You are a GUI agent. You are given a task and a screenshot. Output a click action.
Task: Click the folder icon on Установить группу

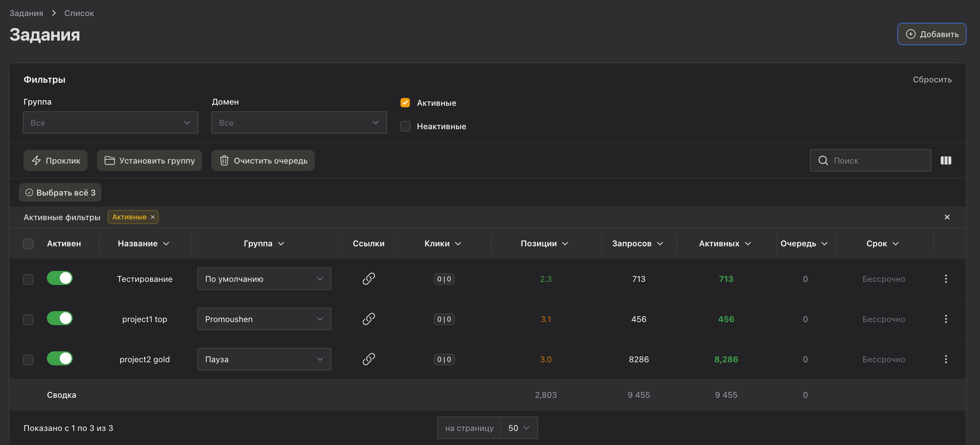[109, 160]
